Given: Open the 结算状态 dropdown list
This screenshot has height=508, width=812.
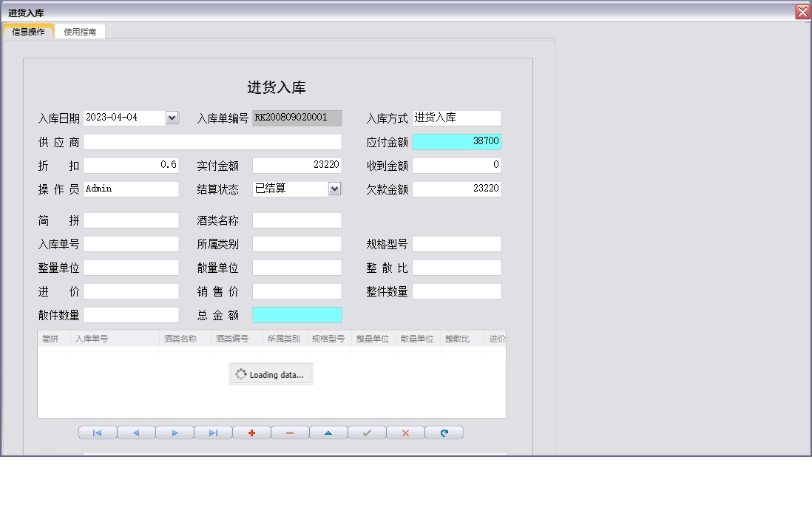Looking at the screenshot, I should (336, 189).
